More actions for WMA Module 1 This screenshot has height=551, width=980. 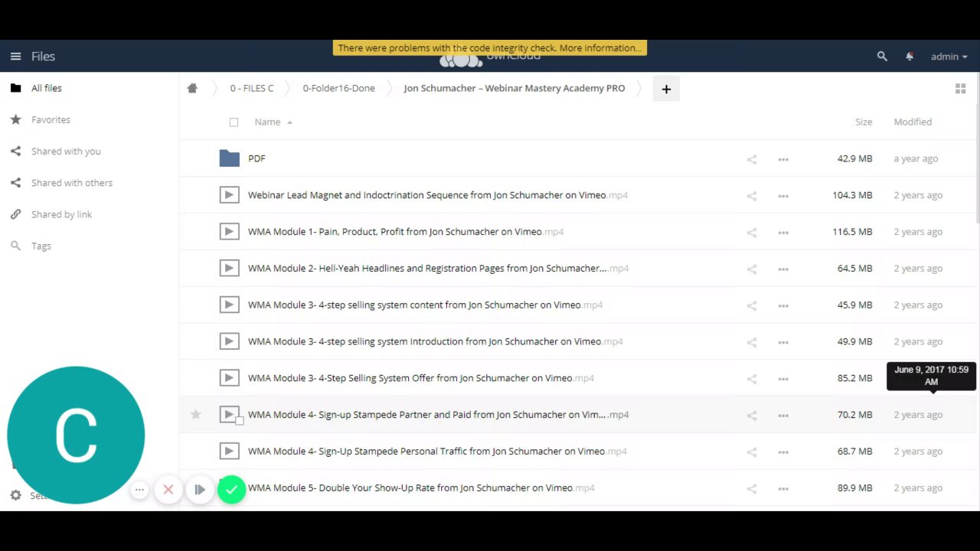click(783, 233)
